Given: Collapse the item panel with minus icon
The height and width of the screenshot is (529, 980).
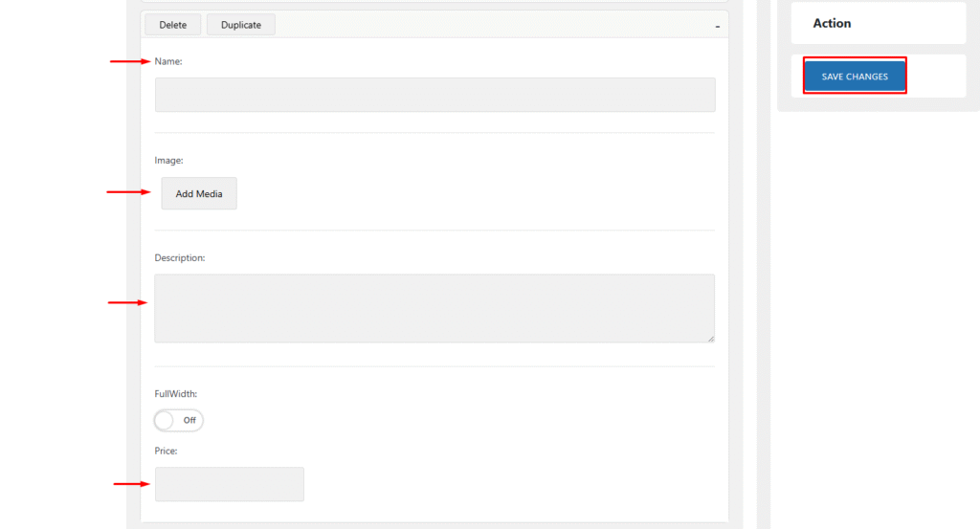Looking at the screenshot, I should (x=717, y=27).
